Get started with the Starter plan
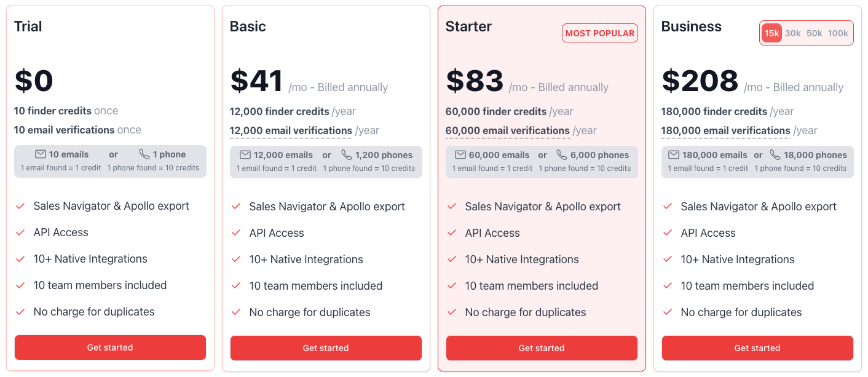 pyautogui.click(x=542, y=348)
